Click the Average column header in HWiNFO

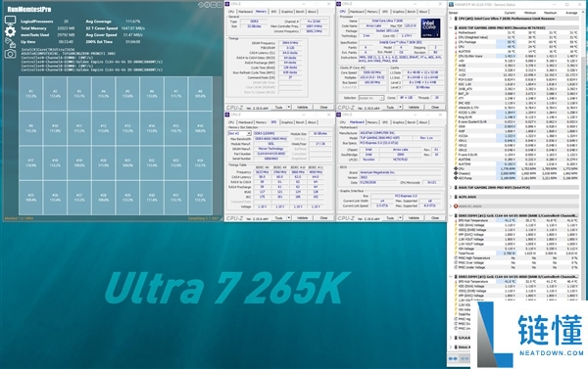point(571,13)
